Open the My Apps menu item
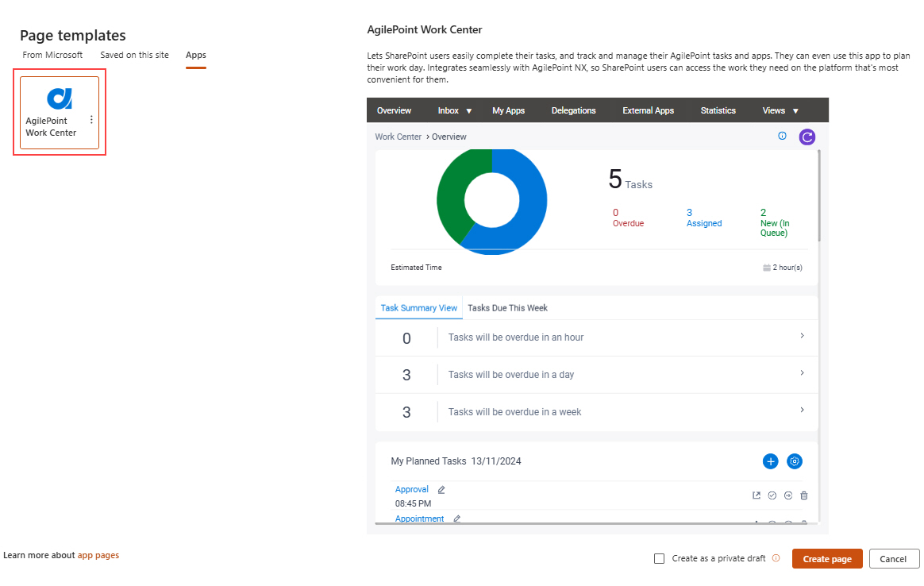Viewport: 924px width, 586px height. pyautogui.click(x=509, y=110)
